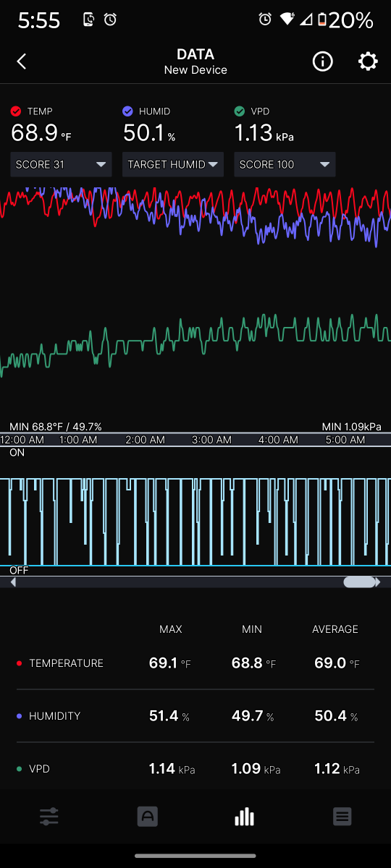Toggle the red TEMP checkmark

tap(16, 111)
